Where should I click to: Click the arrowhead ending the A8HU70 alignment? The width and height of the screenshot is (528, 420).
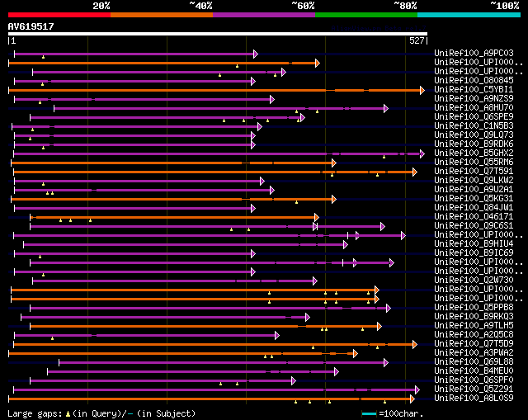pos(386,108)
